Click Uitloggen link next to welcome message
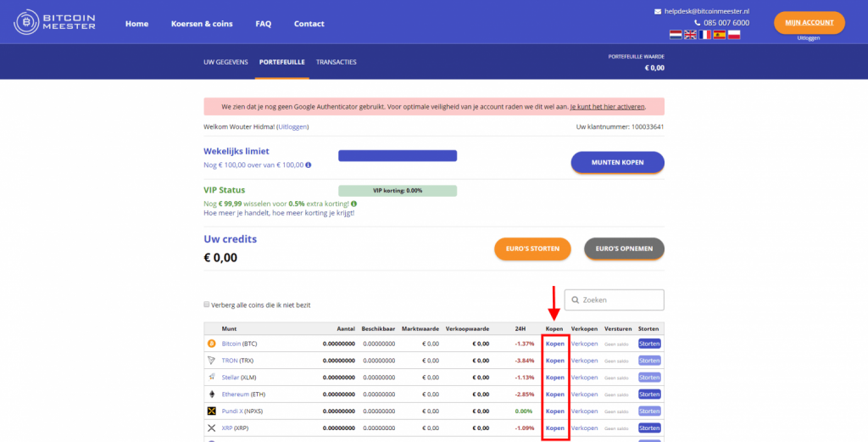This screenshot has height=442, width=868. pyautogui.click(x=292, y=127)
